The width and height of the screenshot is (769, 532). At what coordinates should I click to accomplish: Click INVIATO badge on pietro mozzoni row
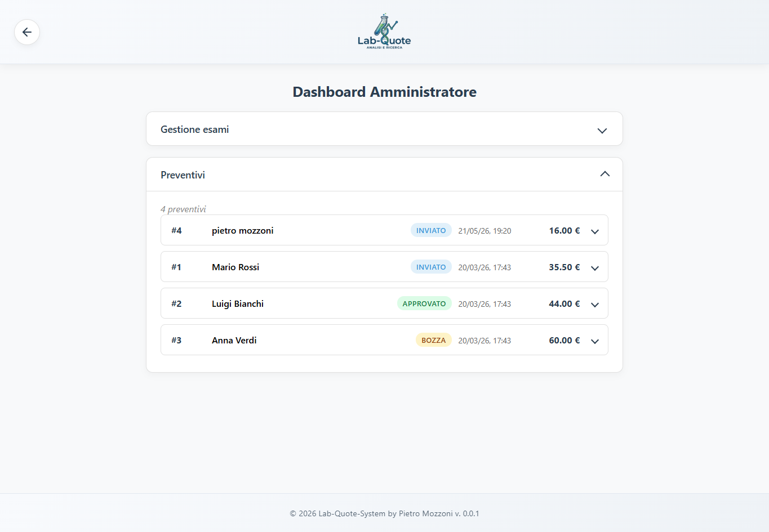coord(431,230)
